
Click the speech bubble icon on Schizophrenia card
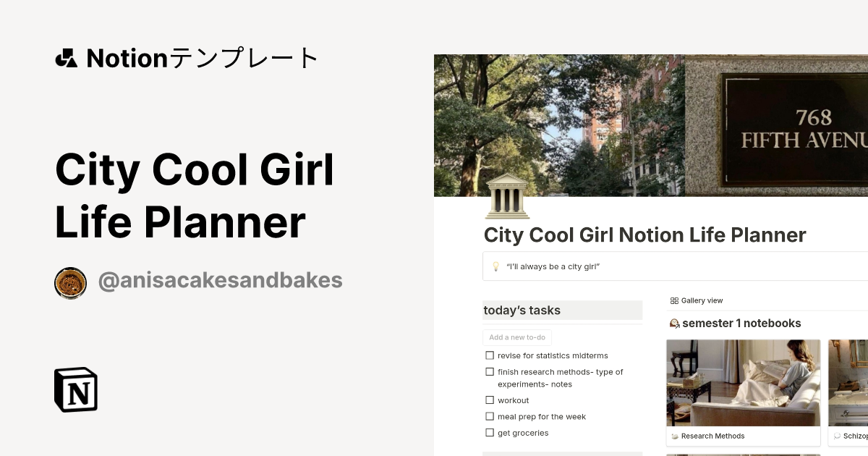click(838, 436)
